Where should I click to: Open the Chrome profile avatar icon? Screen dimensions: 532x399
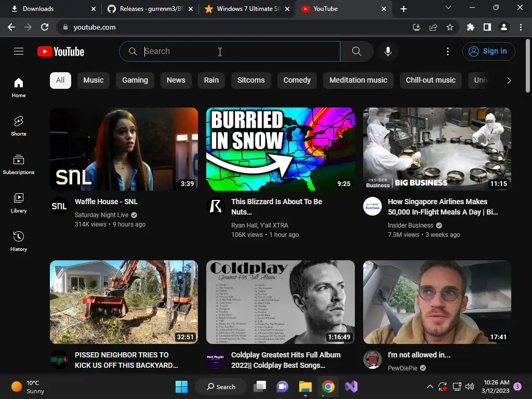[x=504, y=27]
